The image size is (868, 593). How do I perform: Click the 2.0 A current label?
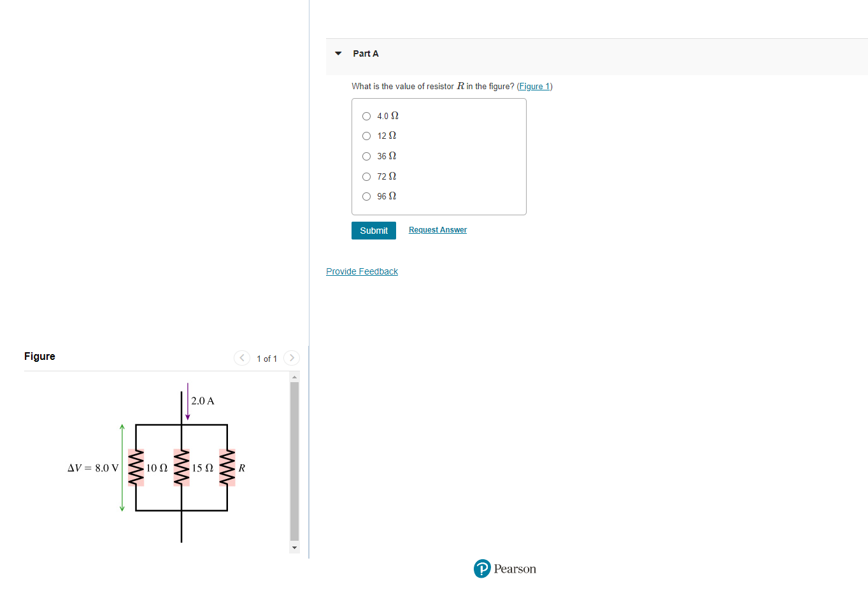[203, 401]
